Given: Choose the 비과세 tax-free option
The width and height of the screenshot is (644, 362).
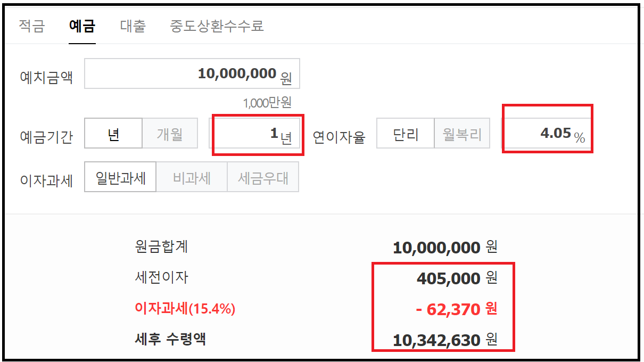Looking at the screenshot, I should click(191, 177).
